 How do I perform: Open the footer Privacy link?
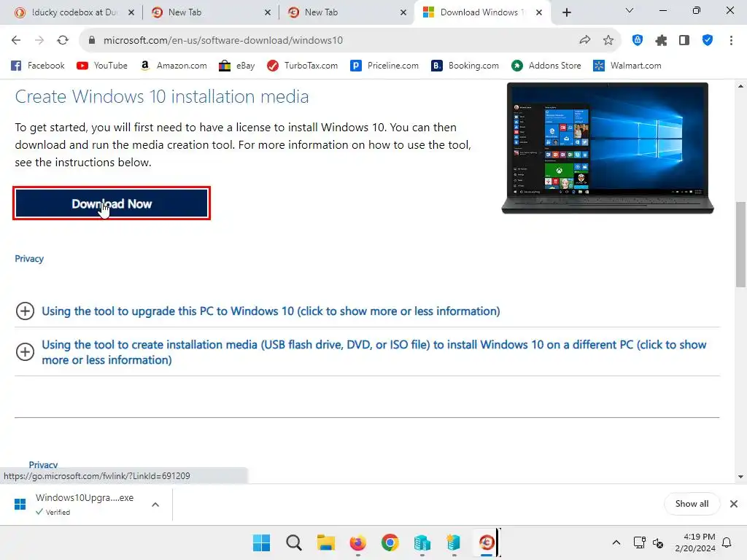(x=43, y=464)
